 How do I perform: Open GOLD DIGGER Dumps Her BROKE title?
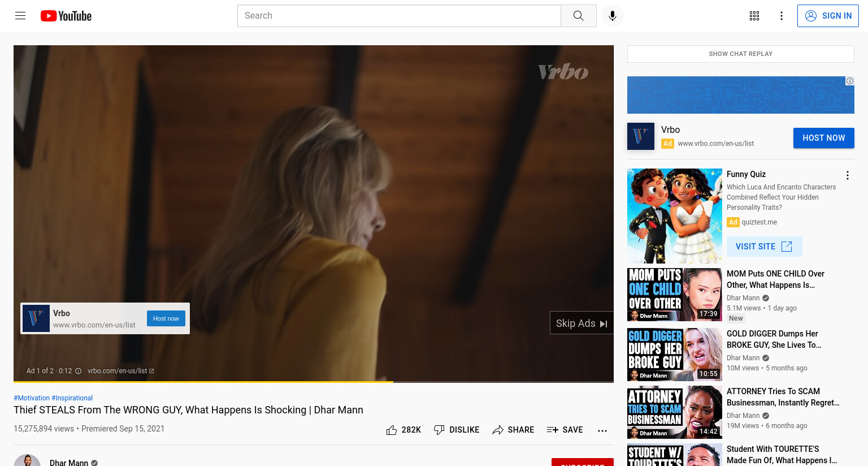point(774,339)
